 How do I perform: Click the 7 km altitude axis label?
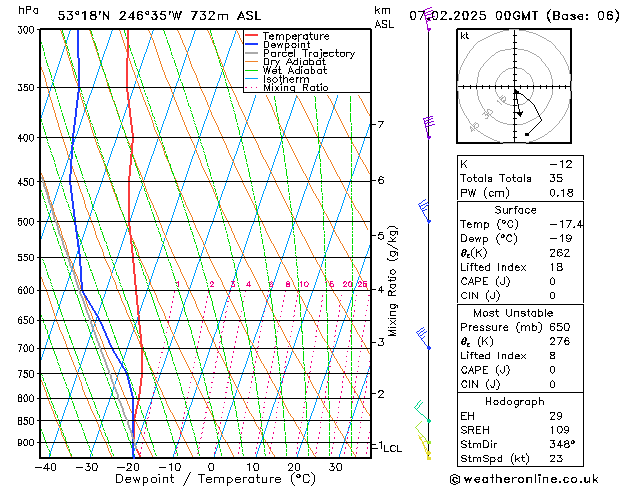click(x=381, y=125)
